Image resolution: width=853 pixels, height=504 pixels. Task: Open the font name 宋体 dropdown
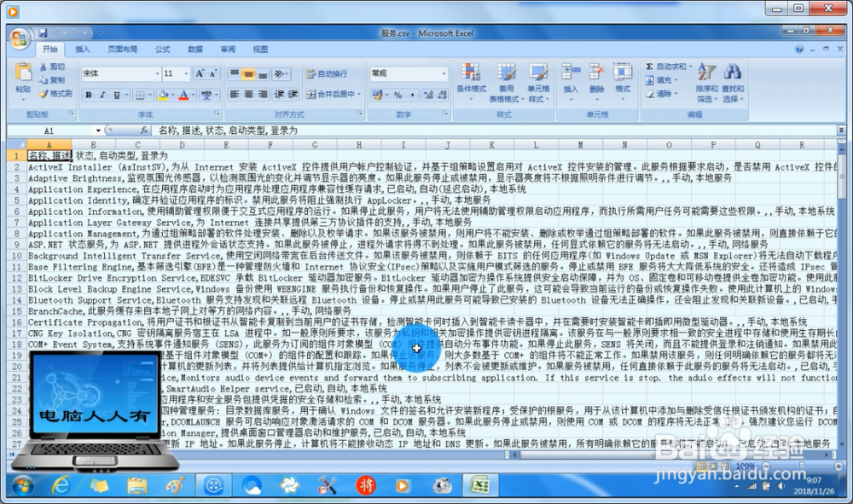click(x=158, y=73)
